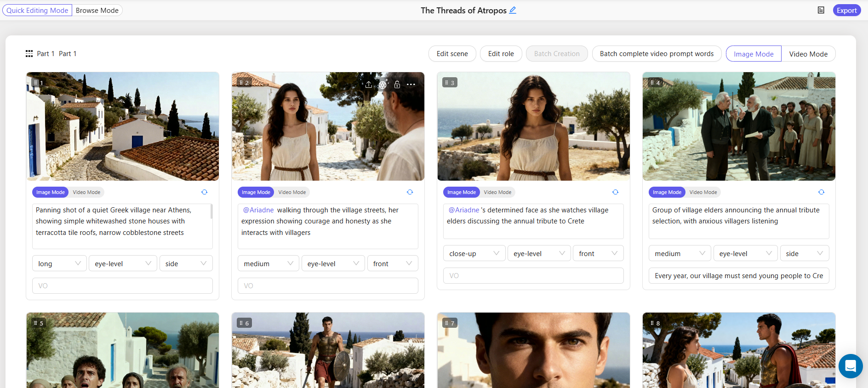
Task: Open the village elders thumbnail of shot 4
Action: 739,126
